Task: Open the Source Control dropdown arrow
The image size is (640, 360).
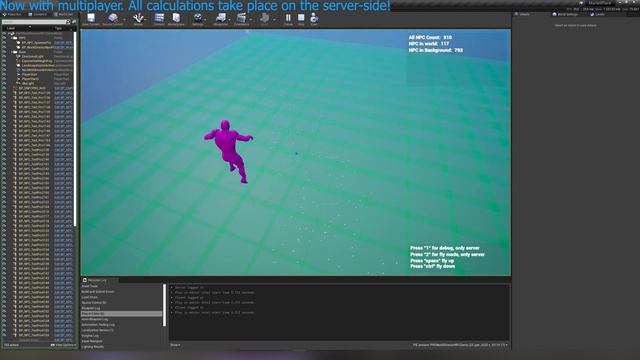Action: click(124, 19)
